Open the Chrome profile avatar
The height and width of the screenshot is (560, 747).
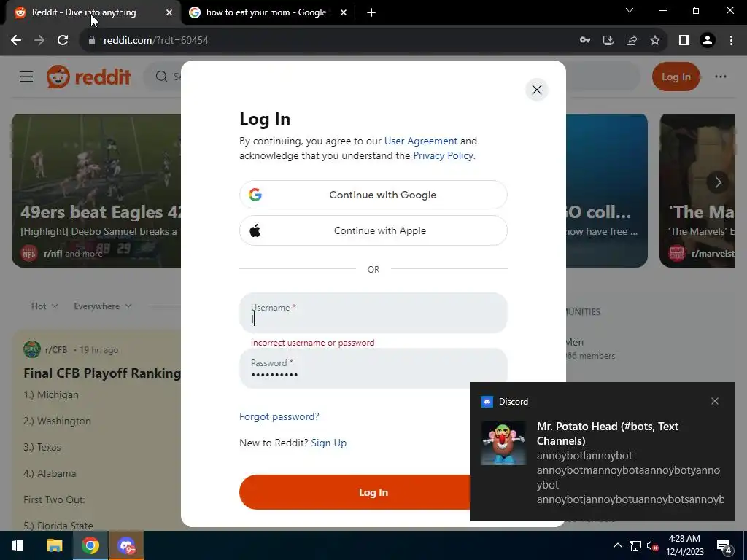[x=708, y=40]
